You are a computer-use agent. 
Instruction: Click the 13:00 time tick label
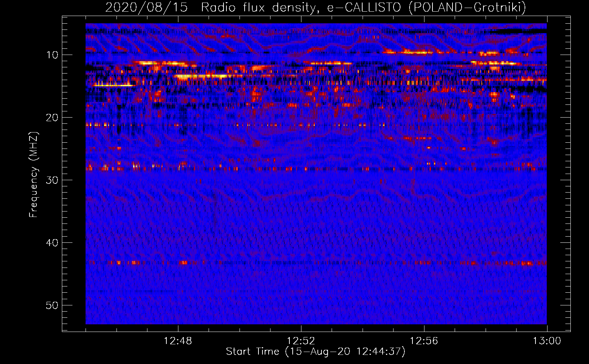tap(547, 341)
